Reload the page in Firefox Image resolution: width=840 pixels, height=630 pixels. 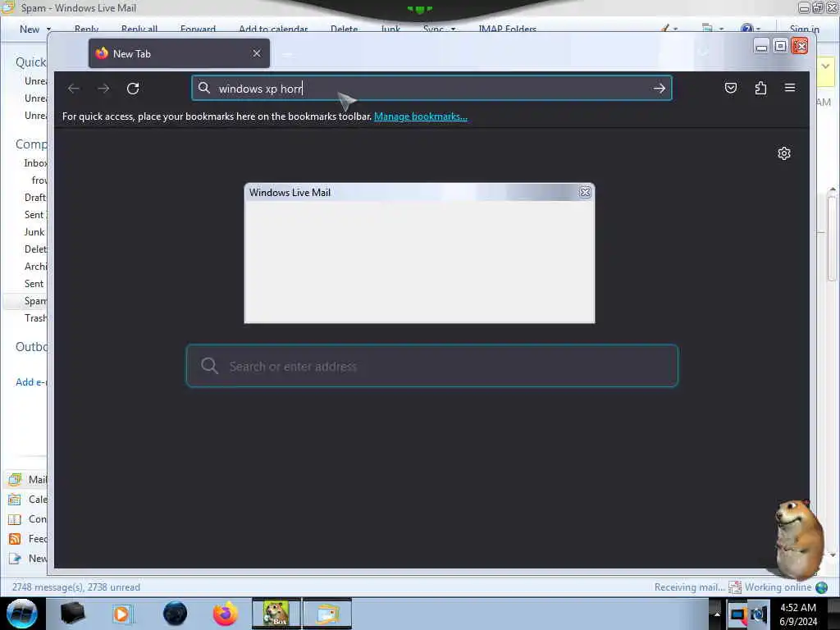[x=133, y=89]
